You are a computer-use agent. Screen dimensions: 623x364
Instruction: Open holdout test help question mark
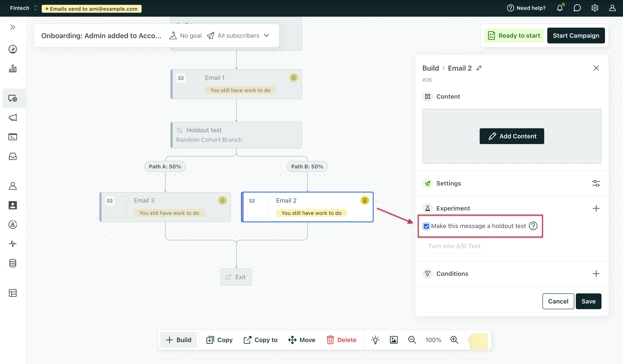pos(533,226)
